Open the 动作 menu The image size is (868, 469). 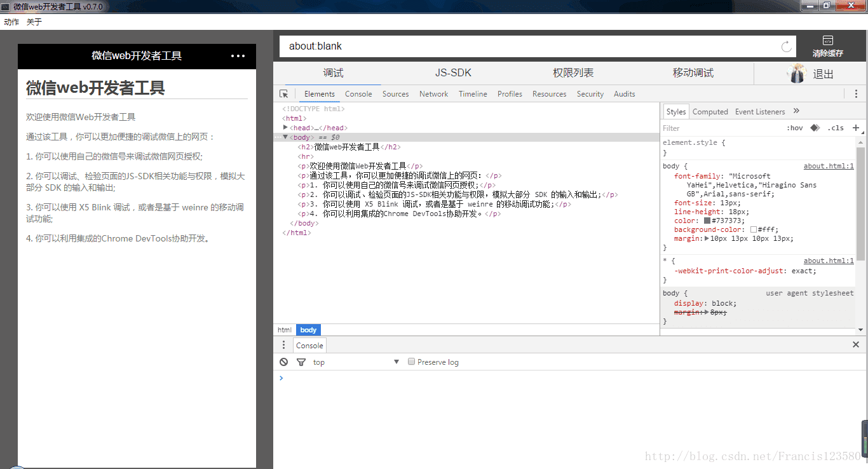click(11, 22)
